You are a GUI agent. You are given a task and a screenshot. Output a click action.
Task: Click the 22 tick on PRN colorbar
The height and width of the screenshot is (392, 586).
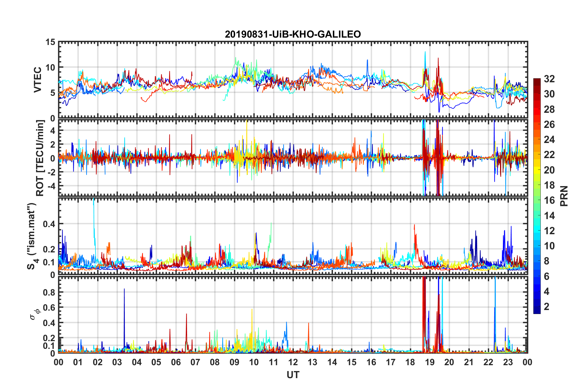(549, 155)
